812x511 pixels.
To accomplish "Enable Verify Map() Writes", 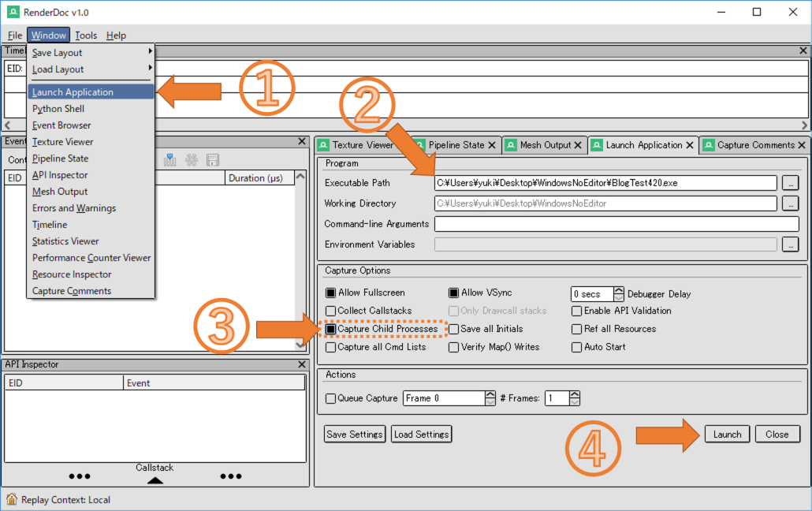I will pyautogui.click(x=453, y=347).
